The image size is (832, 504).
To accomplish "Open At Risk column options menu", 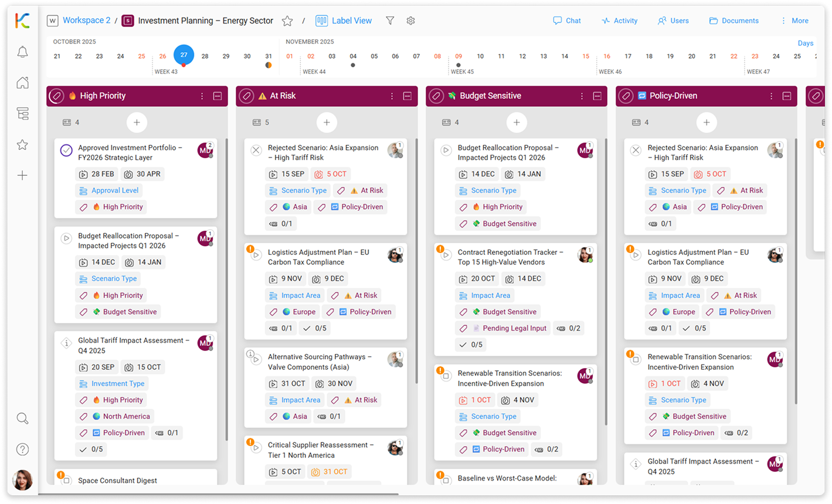I will tap(392, 96).
